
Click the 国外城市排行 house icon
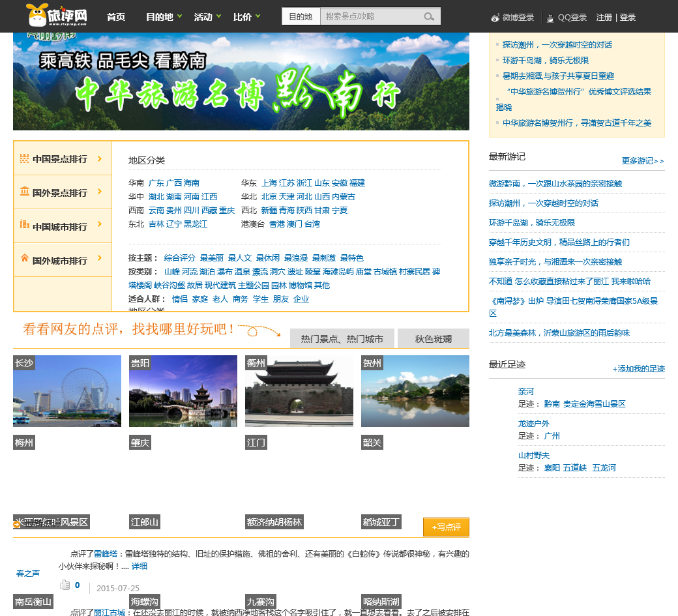25,258
